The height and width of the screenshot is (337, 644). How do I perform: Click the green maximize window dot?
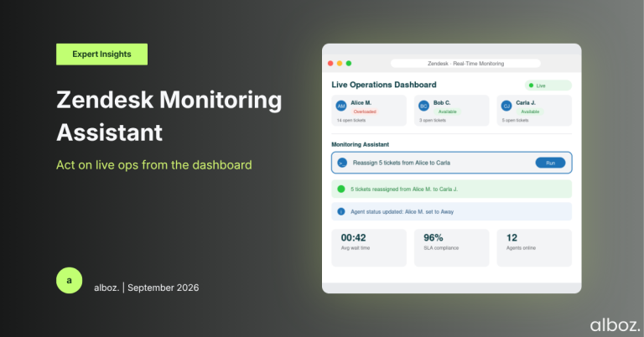click(349, 63)
